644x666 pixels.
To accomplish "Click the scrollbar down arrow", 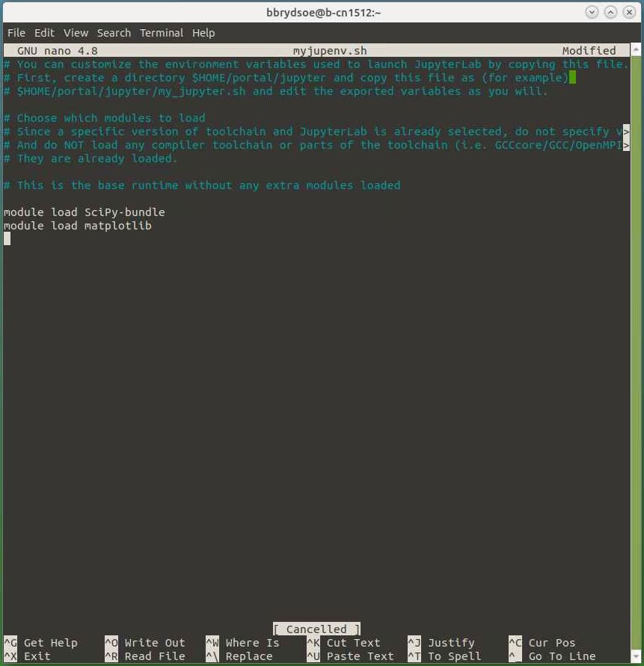I will pos(636,656).
